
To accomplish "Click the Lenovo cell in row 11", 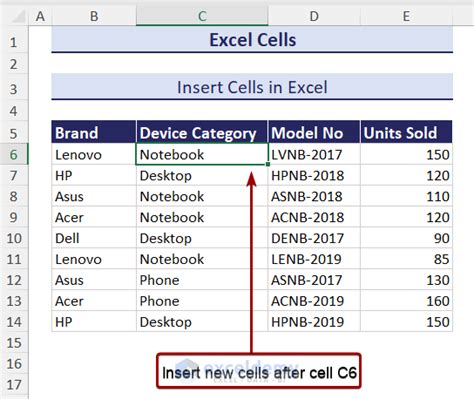I will (94, 259).
